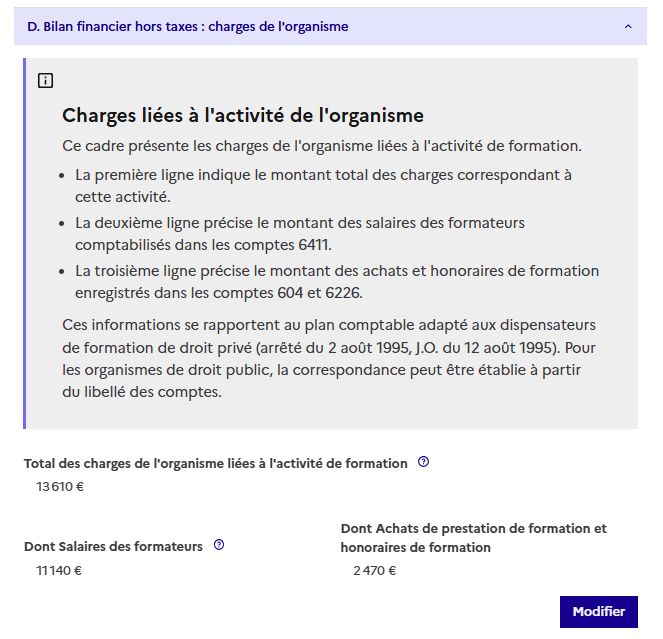663x639 pixels.
Task: Open help icon beside "Total des charges" label
Action: coord(423,462)
